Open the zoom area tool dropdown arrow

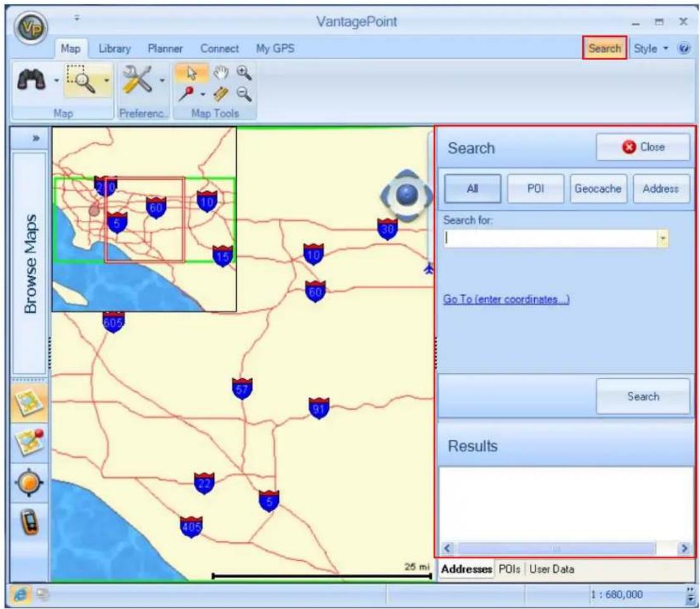(x=106, y=80)
